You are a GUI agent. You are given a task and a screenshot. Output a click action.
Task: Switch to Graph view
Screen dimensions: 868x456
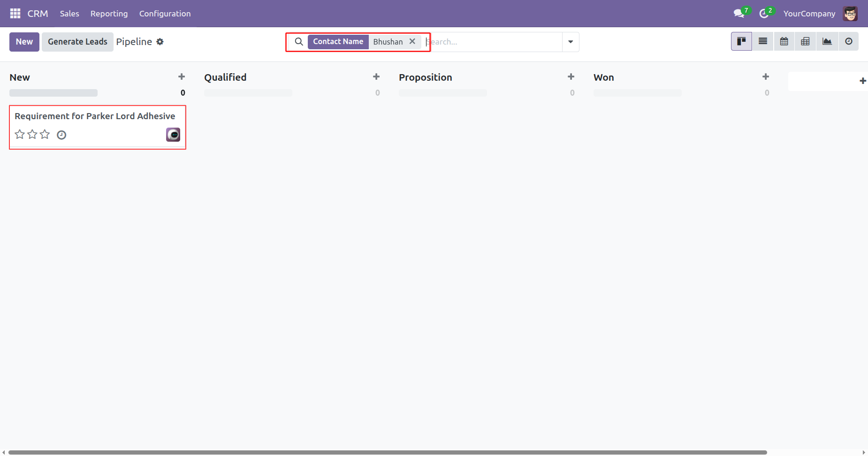tap(827, 41)
